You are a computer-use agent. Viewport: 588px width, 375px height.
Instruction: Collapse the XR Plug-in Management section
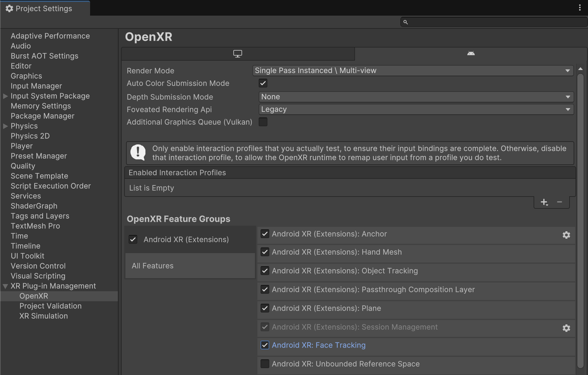[x=5, y=286]
